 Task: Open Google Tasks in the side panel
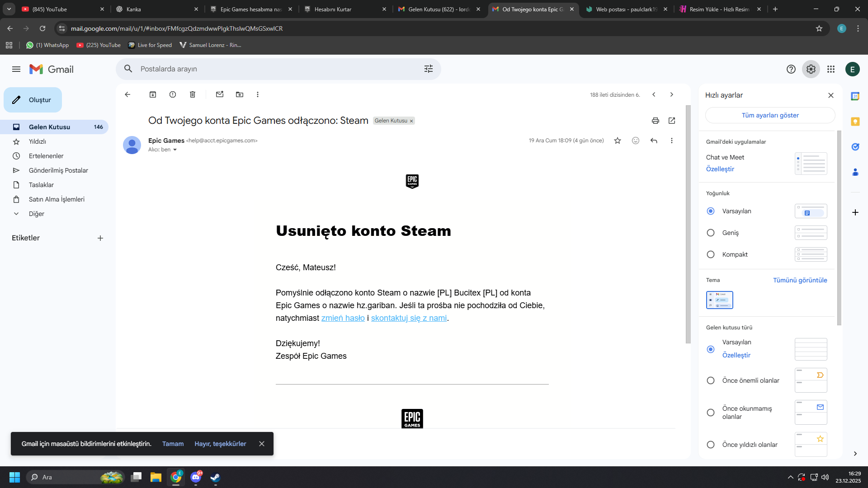[855, 147]
